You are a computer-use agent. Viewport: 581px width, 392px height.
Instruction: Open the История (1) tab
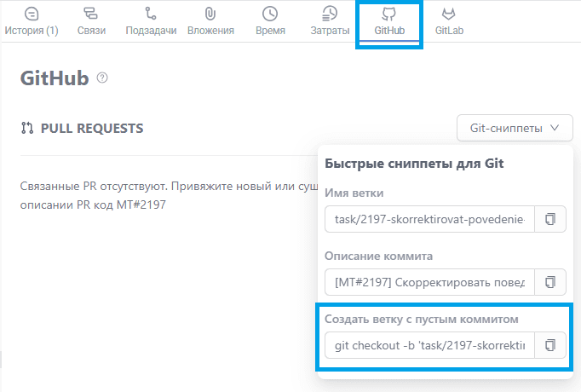point(32,21)
